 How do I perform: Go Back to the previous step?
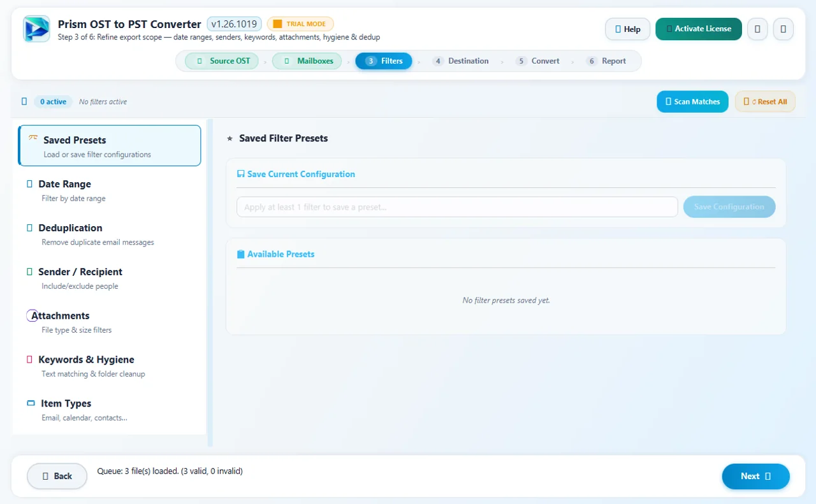coord(57,476)
